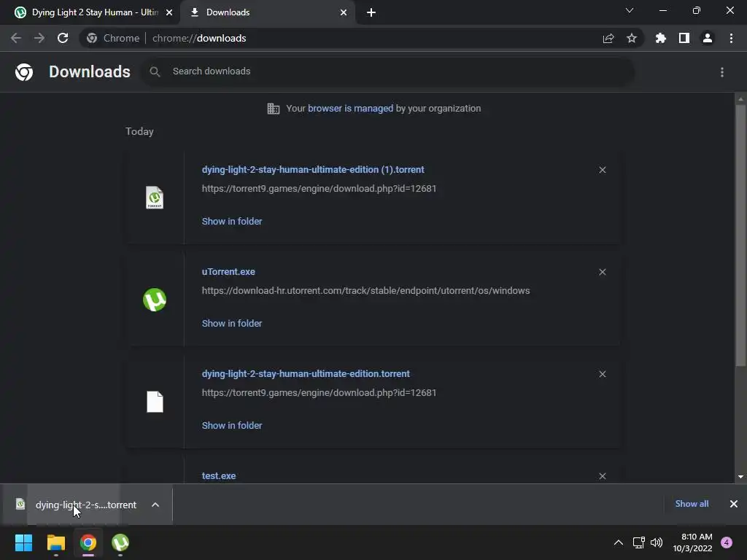Select the Downloads tab
Screen dimensions: 747x560
coord(267,12)
